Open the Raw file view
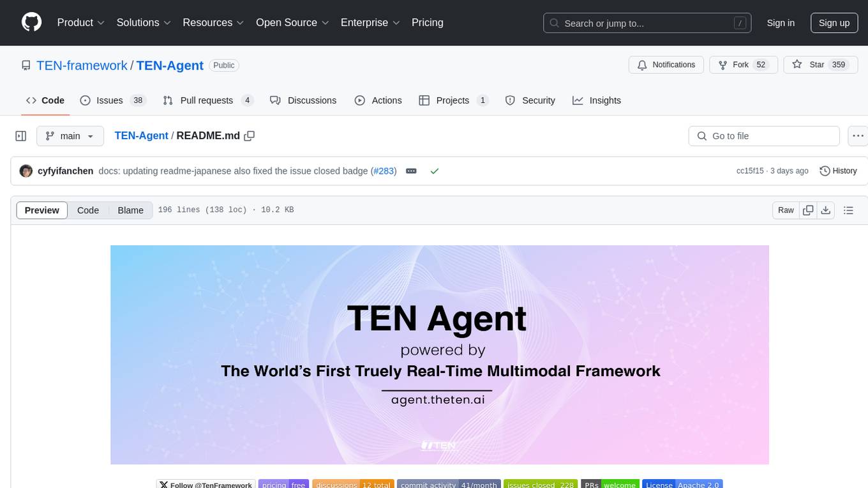The image size is (868, 488). [x=786, y=210]
